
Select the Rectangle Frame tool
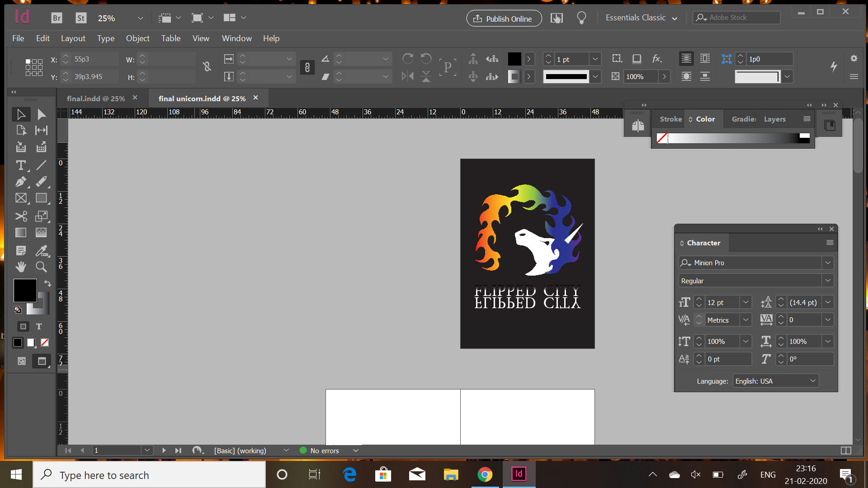21,198
